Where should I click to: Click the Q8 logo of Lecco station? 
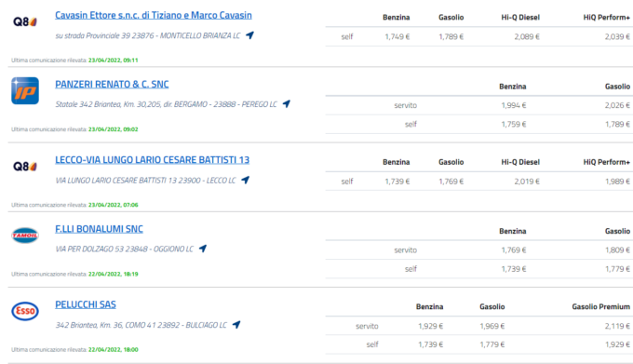click(x=25, y=167)
